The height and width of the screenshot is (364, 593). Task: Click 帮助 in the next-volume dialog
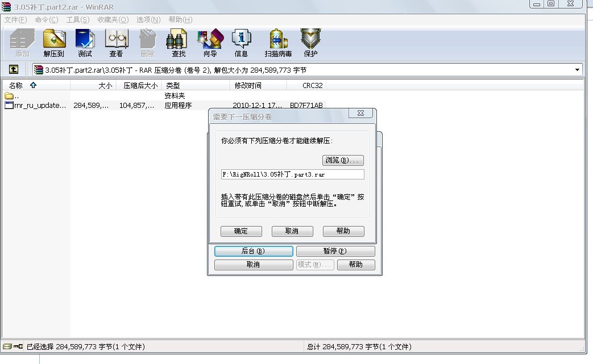pyautogui.click(x=343, y=231)
